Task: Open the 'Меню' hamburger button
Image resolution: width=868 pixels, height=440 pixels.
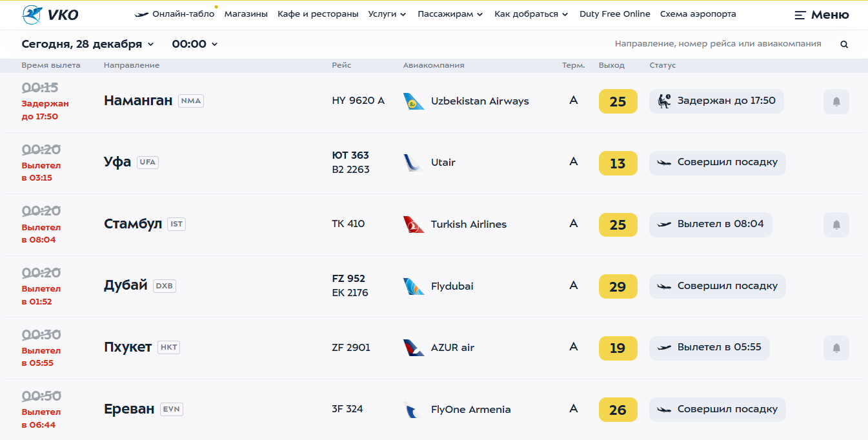Action: click(x=821, y=15)
